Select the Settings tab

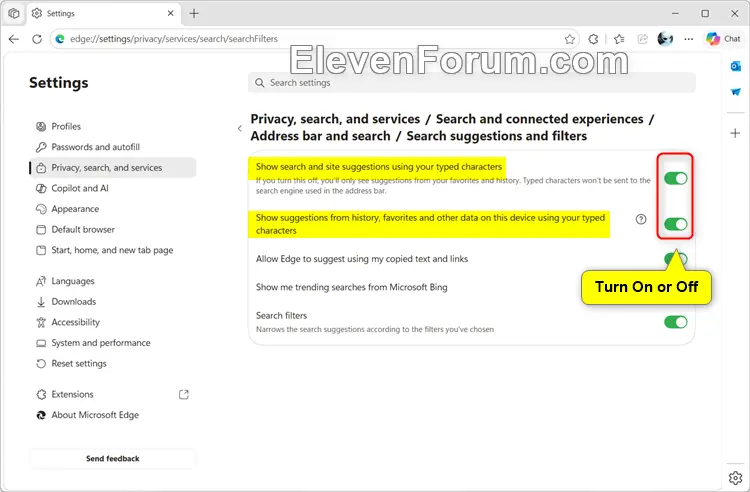point(103,13)
